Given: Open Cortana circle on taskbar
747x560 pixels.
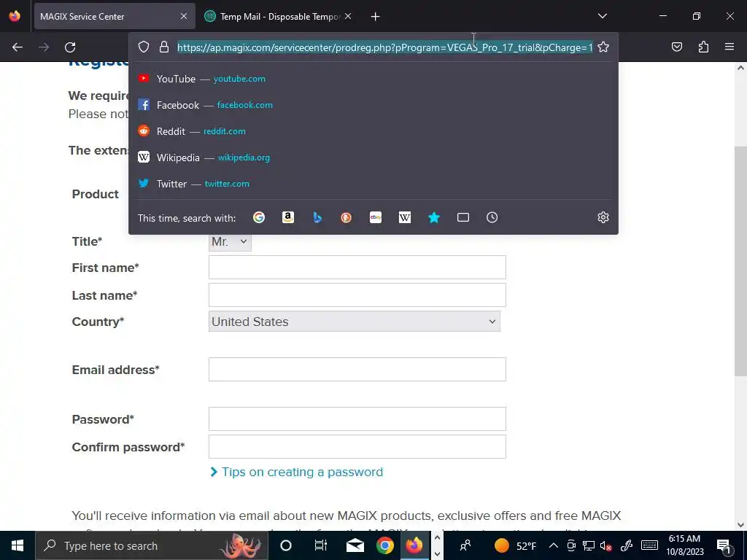Looking at the screenshot, I should pyautogui.click(x=286, y=545).
